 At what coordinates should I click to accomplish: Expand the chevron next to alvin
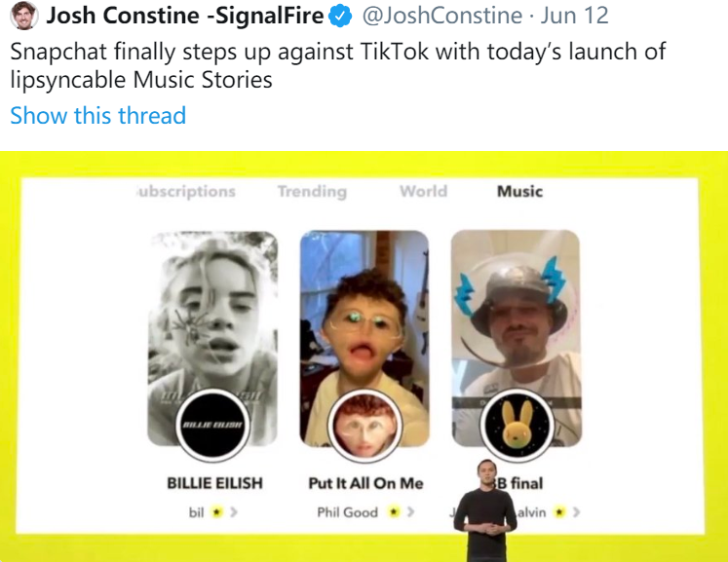click(x=575, y=512)
